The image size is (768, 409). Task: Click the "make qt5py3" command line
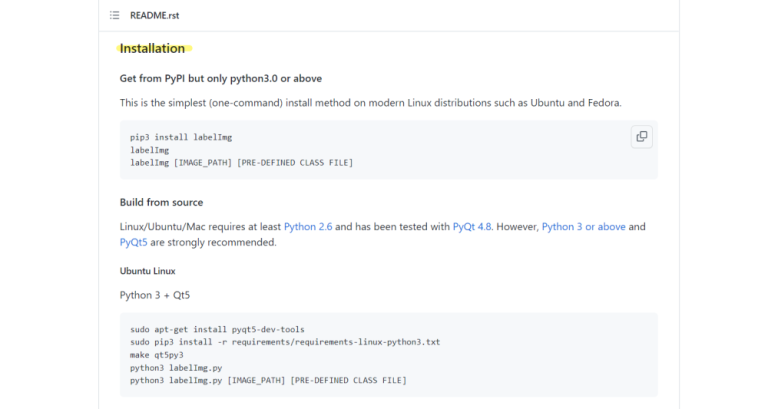[157, 355]
